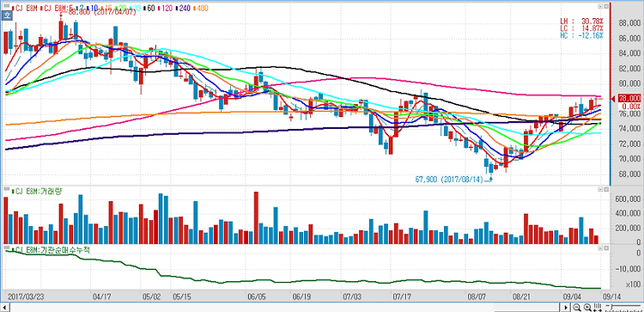Click the zoom in magnifier icon
This screenshot has height=312, width=644.
click(x=587, y=308)
